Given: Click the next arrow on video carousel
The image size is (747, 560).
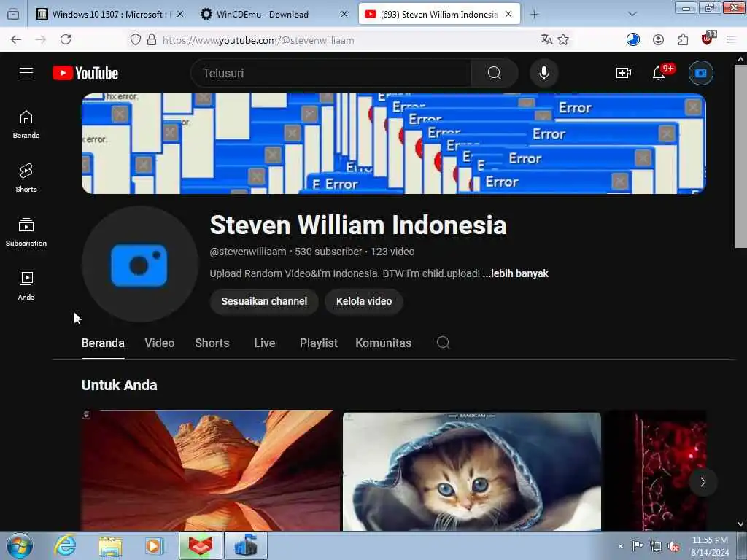Looking at the screenshot, I should tap(703, 482).
